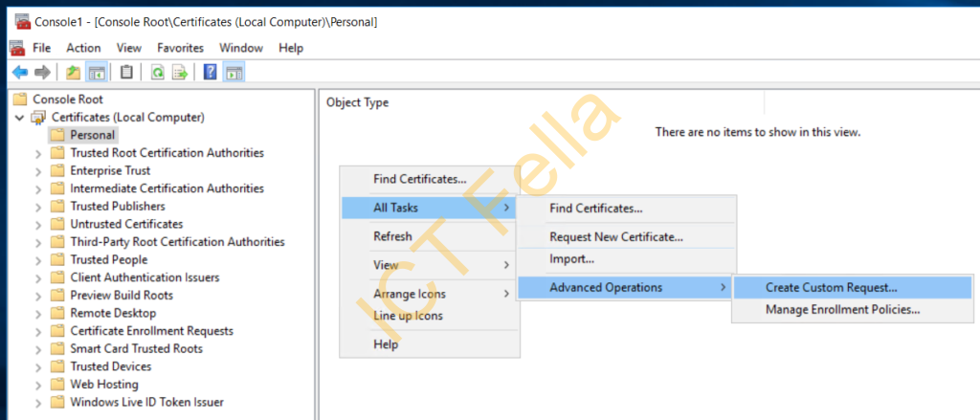
Task: Open the Favorites menu
Action: pos(181,48)
